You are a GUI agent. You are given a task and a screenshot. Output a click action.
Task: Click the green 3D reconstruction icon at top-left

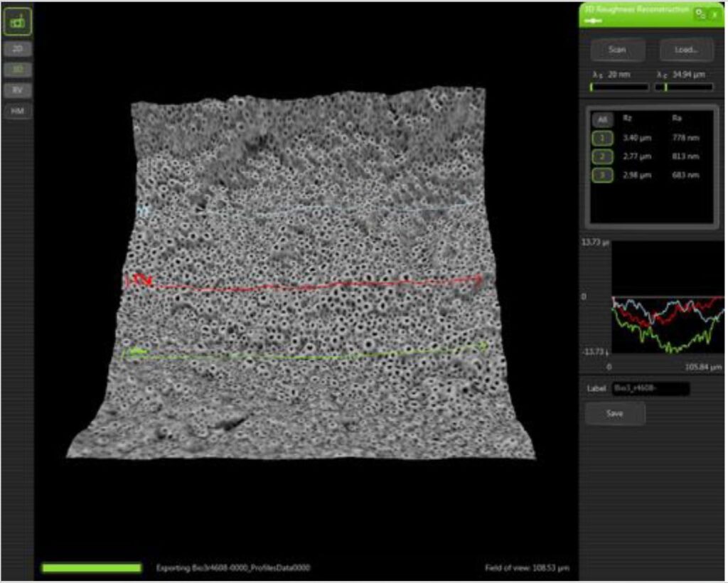(x=18, y=23)
